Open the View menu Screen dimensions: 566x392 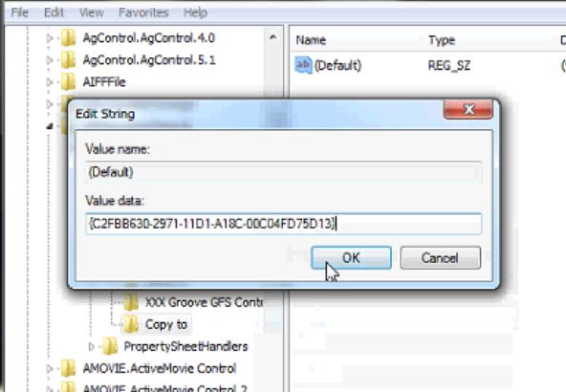coord(92,12)
